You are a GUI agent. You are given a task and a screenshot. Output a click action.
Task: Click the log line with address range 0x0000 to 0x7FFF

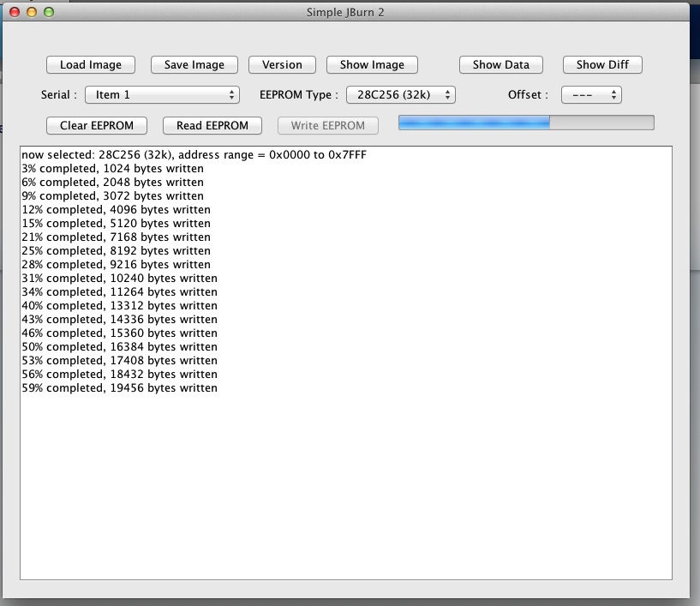tap(194, 155)
